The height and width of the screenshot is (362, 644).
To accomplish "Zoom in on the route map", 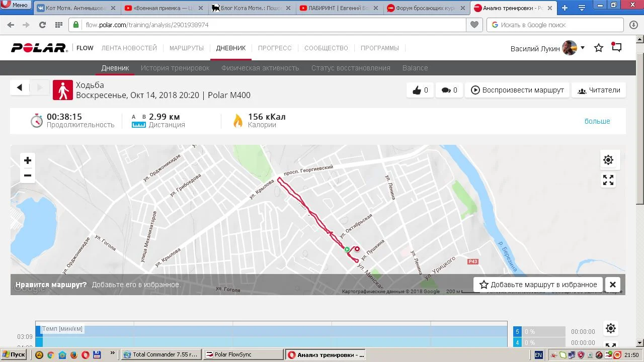I will tap(28, 160).
